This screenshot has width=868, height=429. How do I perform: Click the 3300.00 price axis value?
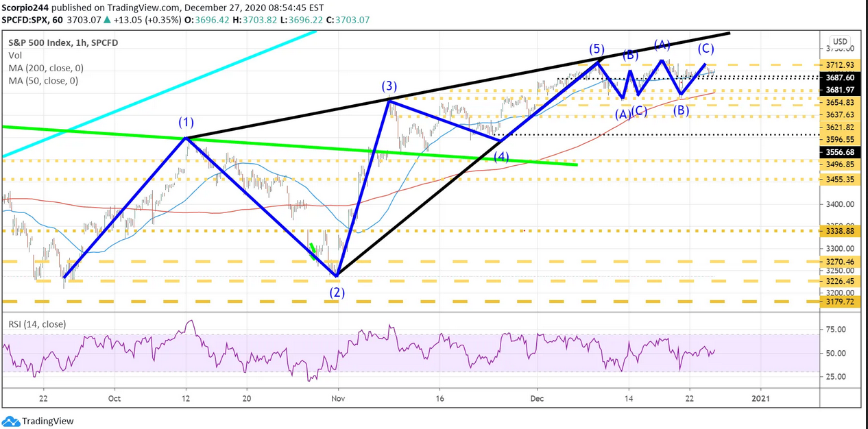pyautogui.click(x=840, y=249)
